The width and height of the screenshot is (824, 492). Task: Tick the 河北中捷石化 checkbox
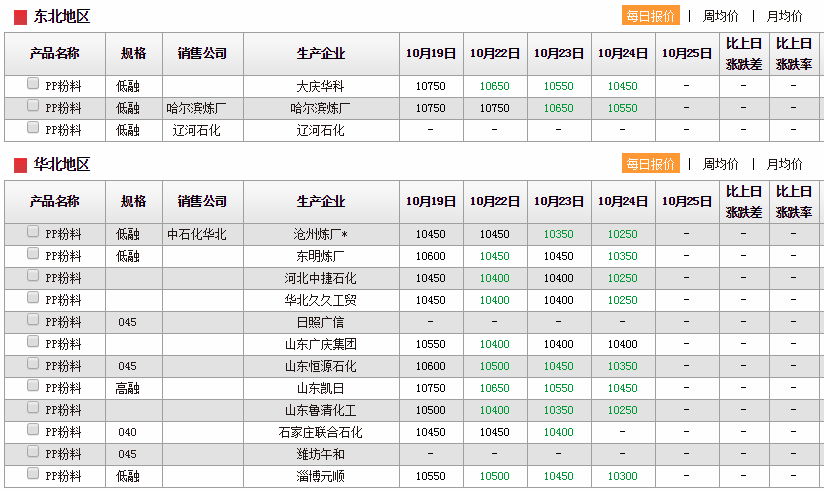click(x=33, y=275)
